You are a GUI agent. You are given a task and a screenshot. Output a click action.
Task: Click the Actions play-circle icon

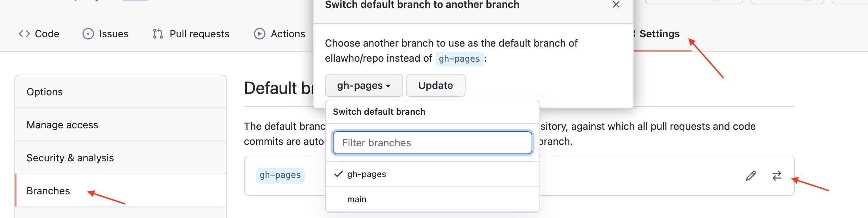click(x=259, y=34)
